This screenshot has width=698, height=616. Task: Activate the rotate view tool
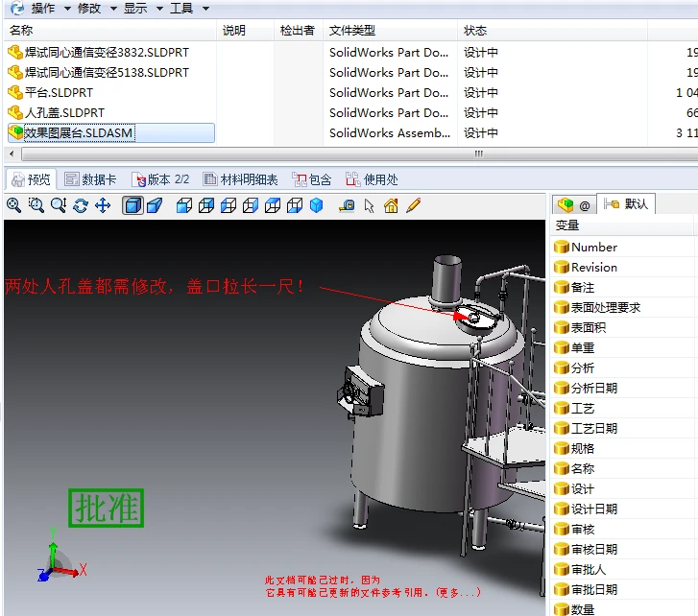click(x=81, y=205)
